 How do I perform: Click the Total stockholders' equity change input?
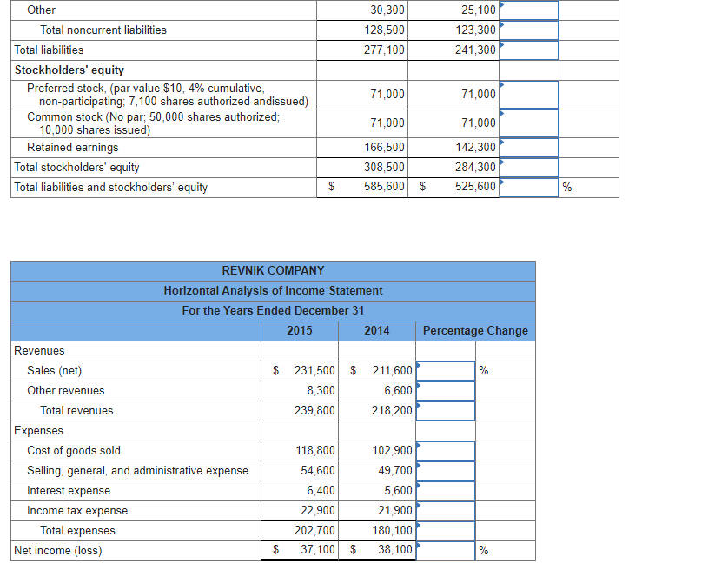[530, 167]
